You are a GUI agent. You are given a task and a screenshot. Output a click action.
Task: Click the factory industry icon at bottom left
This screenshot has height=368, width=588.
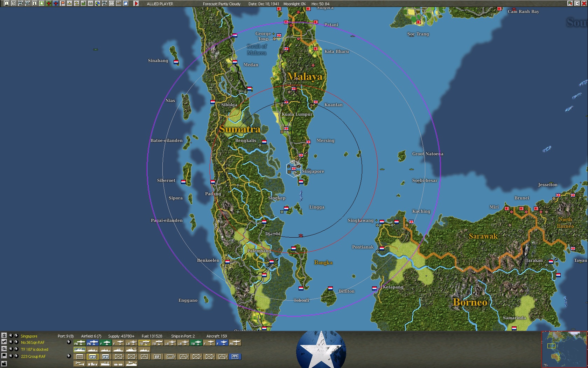click(4, 364)
